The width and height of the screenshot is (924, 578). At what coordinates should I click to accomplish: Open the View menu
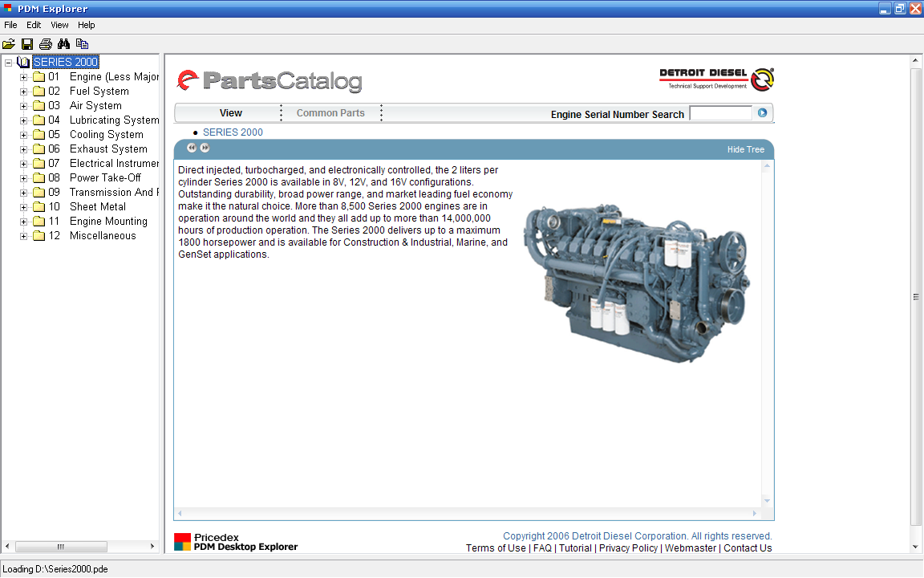pos(59,25)
